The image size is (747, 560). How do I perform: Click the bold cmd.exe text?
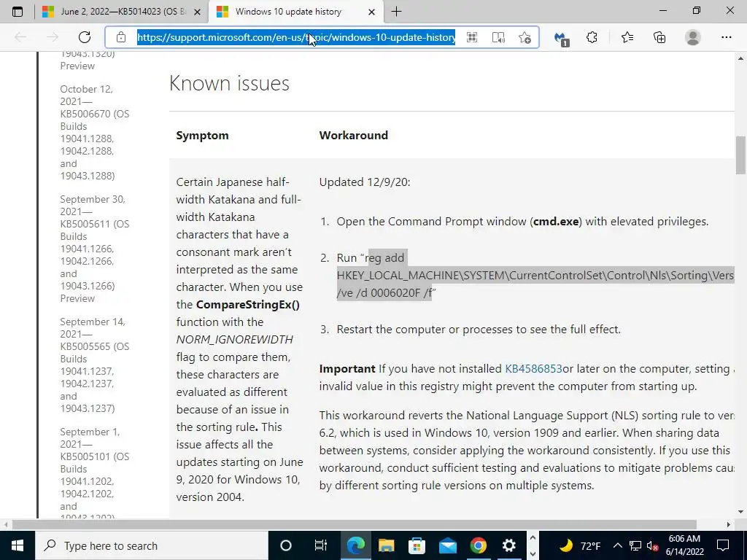tap(556, 222)
